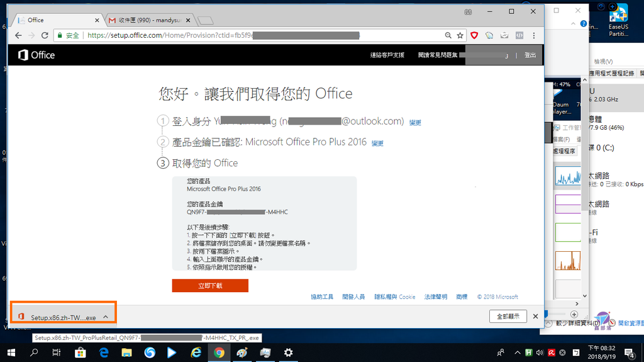644x362 pixels.
Task: Open taskbar search magnifier
Action: point(34,353)
